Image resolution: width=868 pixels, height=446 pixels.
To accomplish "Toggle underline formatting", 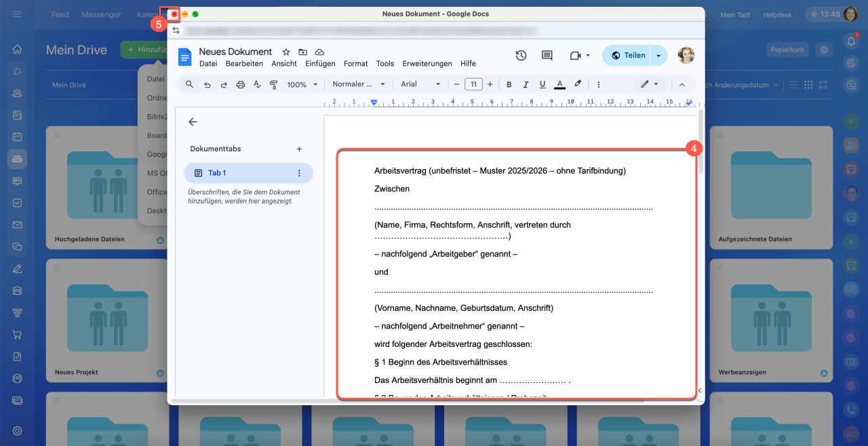I will coord(542,84).
